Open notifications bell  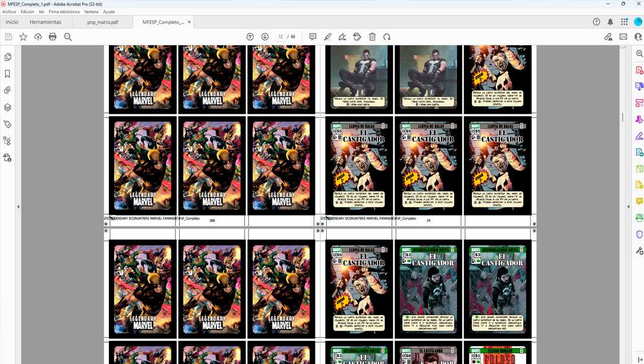610,22
